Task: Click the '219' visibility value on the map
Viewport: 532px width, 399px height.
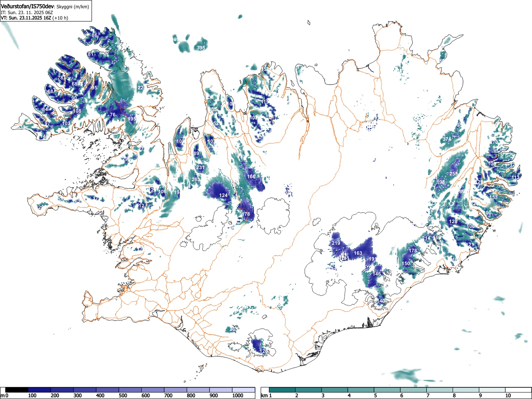Action: point(336,243)
